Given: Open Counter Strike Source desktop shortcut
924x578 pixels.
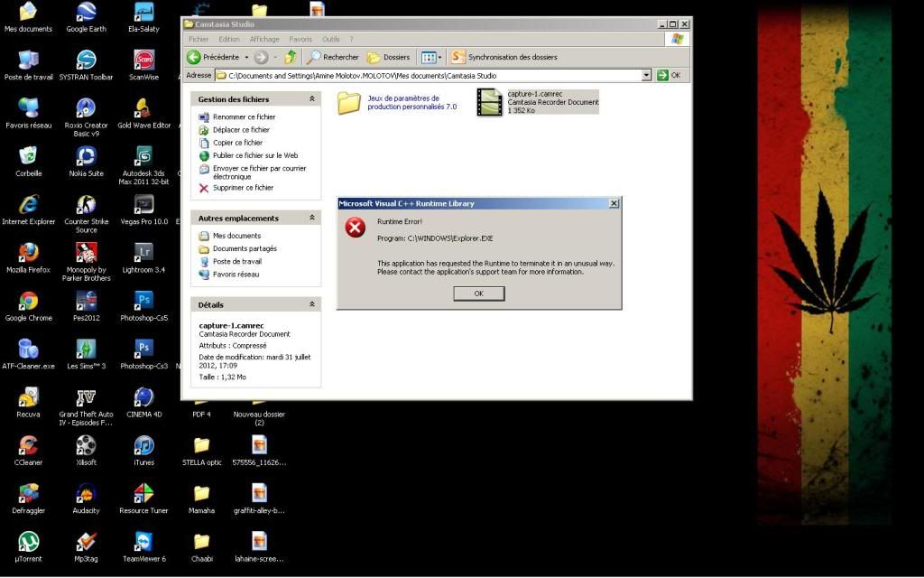Looking at the screenshot, I should coord(86,206).
